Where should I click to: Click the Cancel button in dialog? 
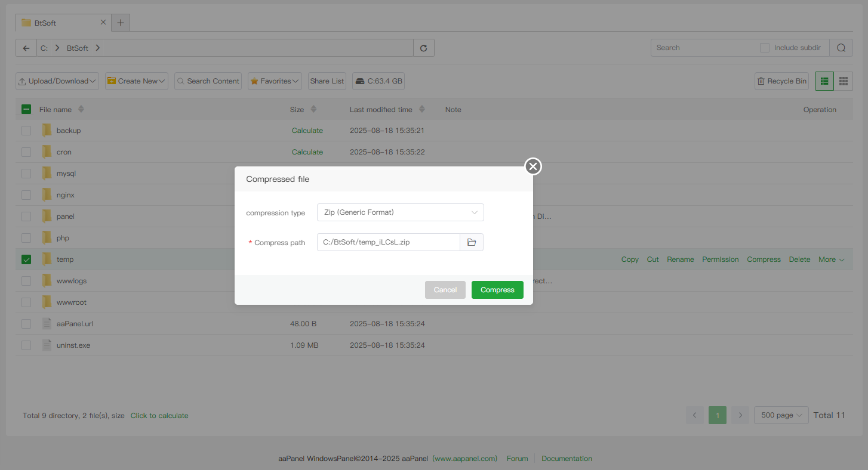click(x=445, y=290)
